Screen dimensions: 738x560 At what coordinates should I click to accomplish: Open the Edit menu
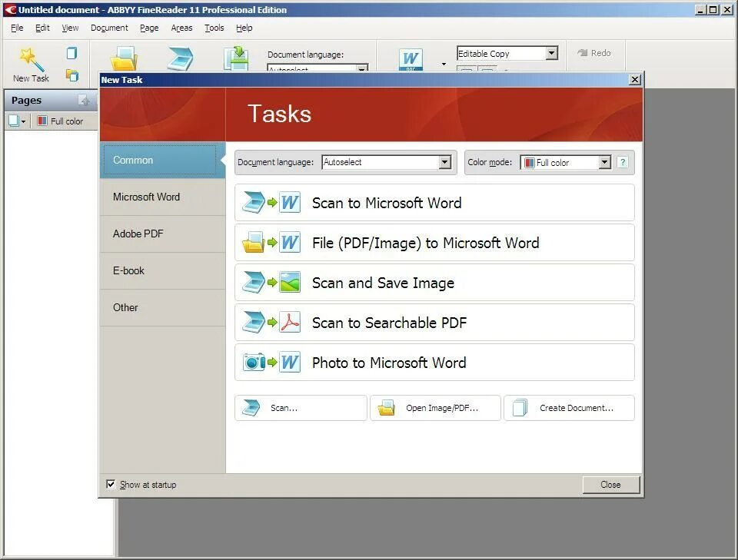pyautogui.click(x=42, y=28)
